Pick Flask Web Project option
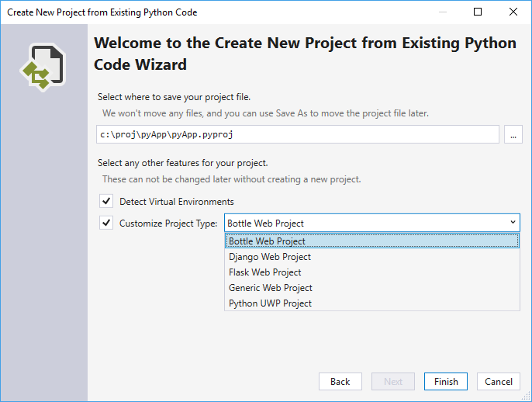 (372, 272)
